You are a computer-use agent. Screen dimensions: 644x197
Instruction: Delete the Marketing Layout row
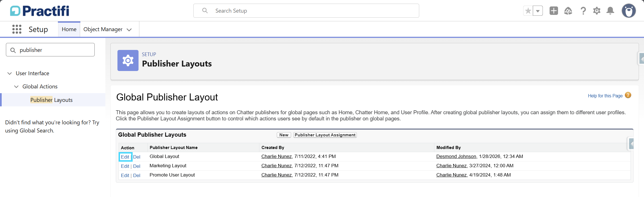pyautogui.click(x=137, y=166)
